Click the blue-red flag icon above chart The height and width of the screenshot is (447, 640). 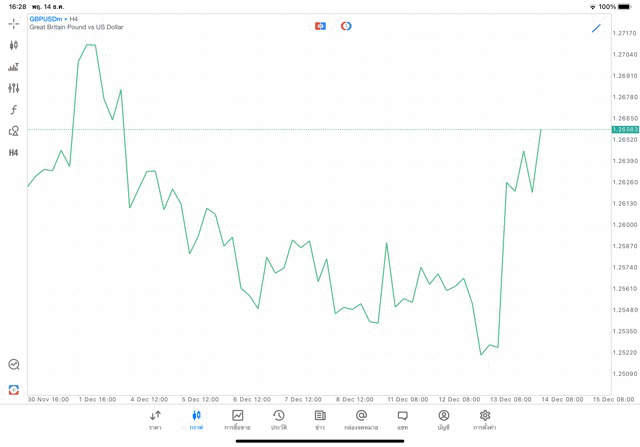320,26
